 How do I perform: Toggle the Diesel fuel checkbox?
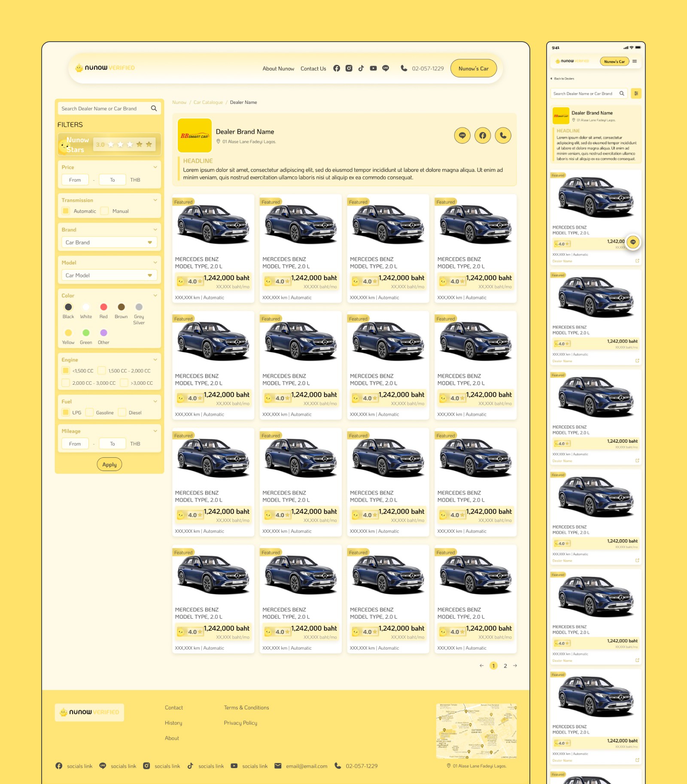[122, 412]
